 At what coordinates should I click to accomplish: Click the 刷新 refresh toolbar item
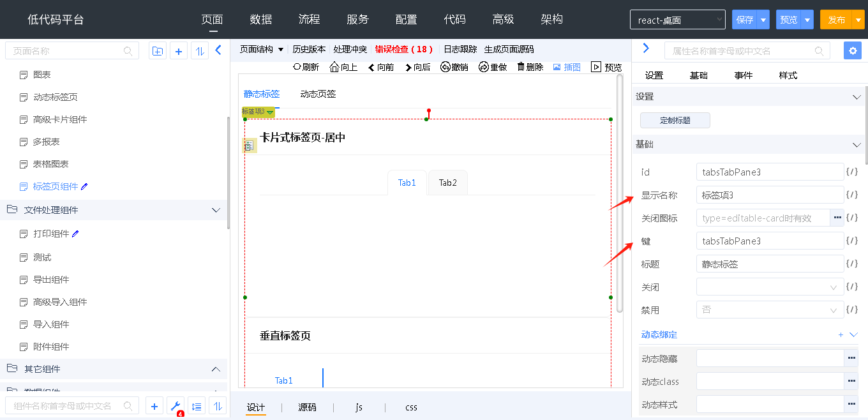point(306,67)
